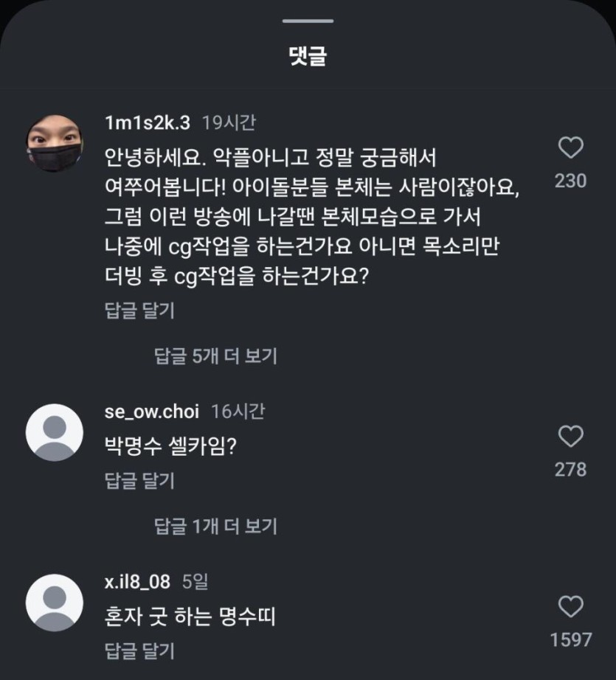Image resolution: width=616 pixels, height=680 pixels.
Task: Expand 답글 1개 더 보기 replies
Action: 215,526
